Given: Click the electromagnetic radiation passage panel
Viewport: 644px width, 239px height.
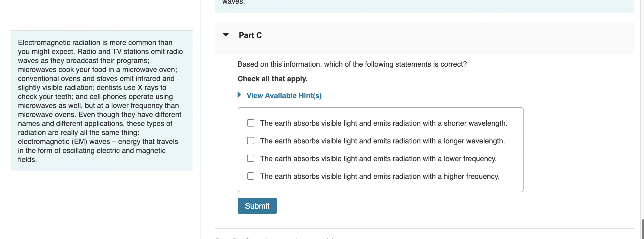Looking at the screenshot, I should (102, 101).
